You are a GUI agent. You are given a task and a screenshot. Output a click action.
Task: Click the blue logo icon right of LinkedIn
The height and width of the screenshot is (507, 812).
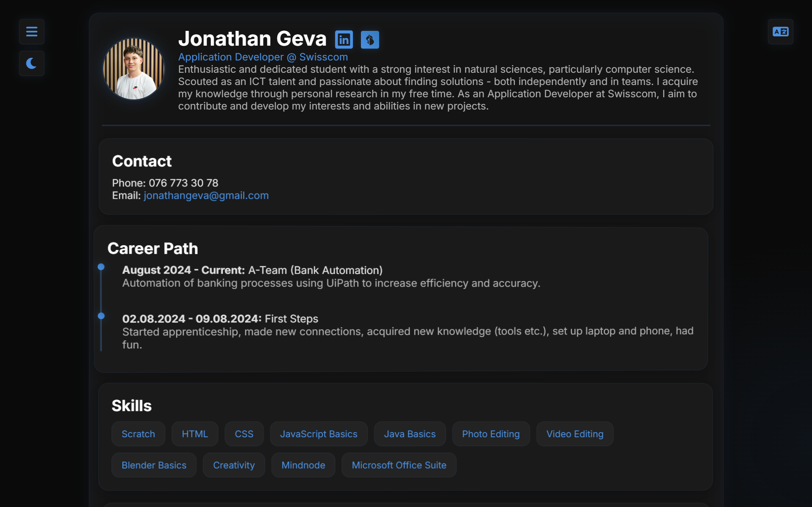point(369,39)
